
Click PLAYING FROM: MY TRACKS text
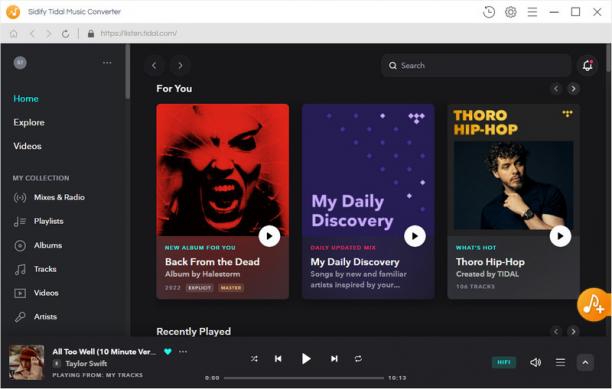[x=98, y=375]
